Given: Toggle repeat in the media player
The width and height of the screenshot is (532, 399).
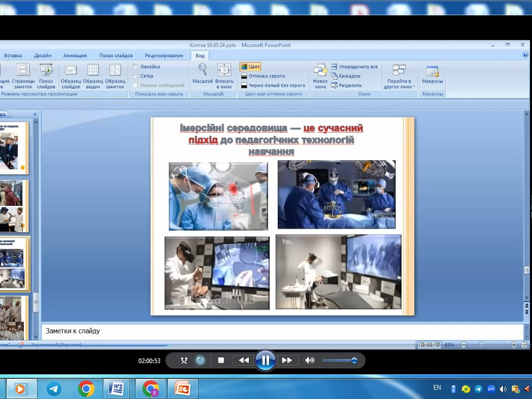Looking at the screenshot, I should click(200, 361).
